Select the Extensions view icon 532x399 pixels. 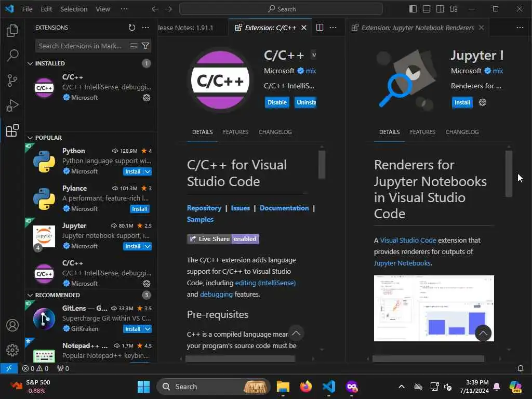pos(12,130)
